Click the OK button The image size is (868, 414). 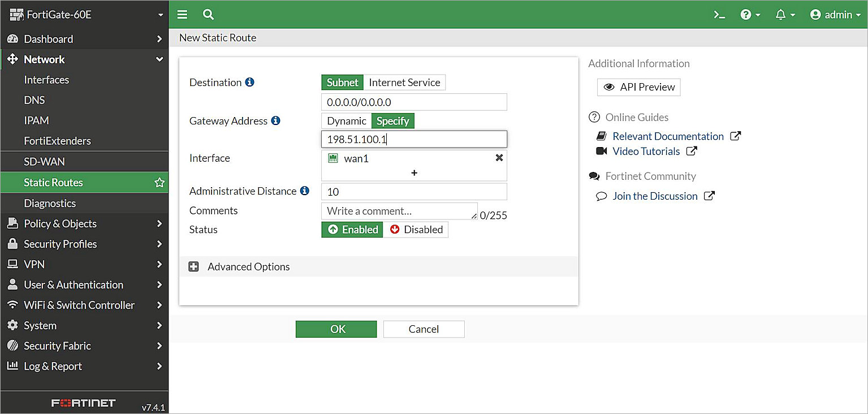tap(336, 329)
